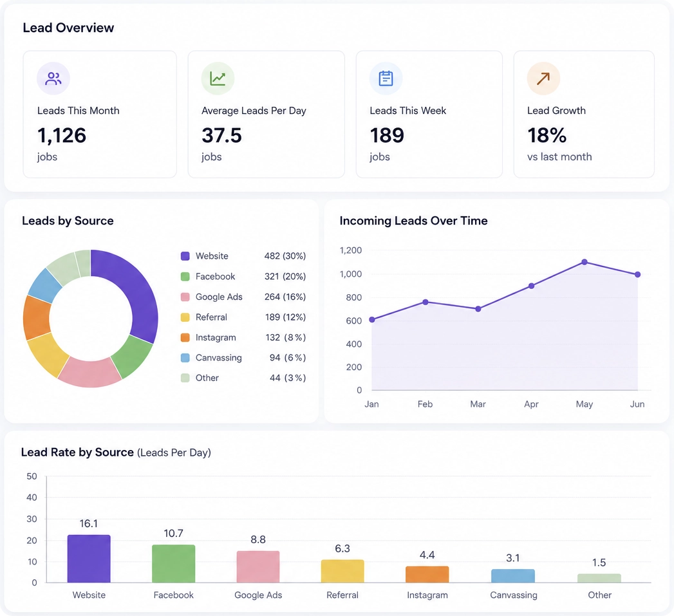This screenshot has height=616, width=674.
Task: Click the Website bar in Lead Rate chart
Action: tap(89, 559)
